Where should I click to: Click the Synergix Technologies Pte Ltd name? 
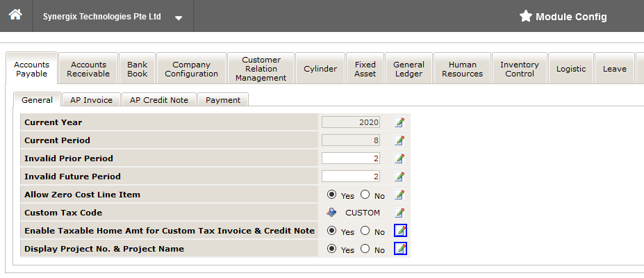click(x=102, y=17)
